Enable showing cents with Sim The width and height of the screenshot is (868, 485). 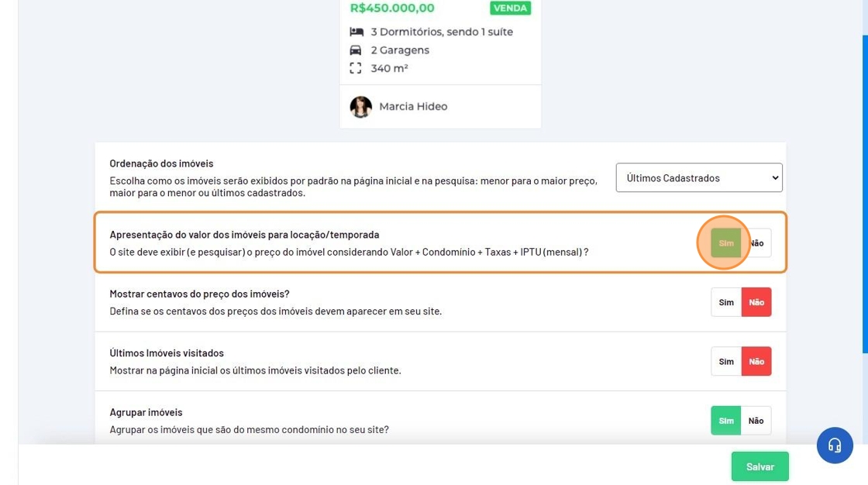726,302
